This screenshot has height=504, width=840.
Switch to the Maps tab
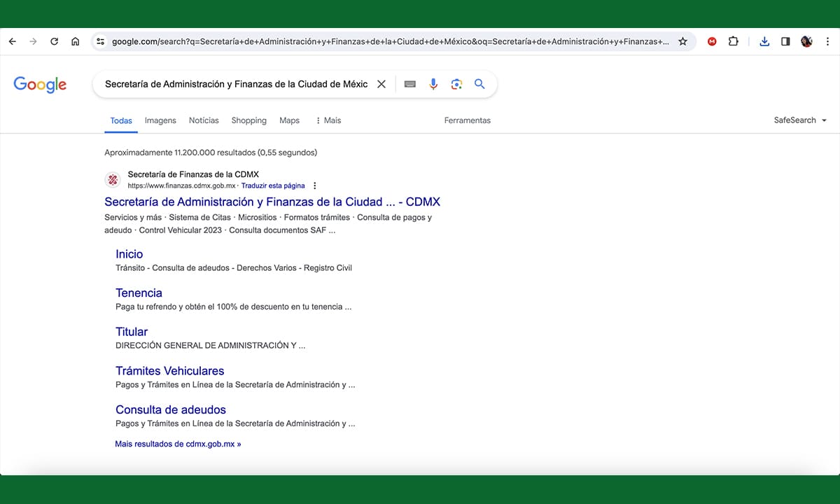(x=289, y=120)
